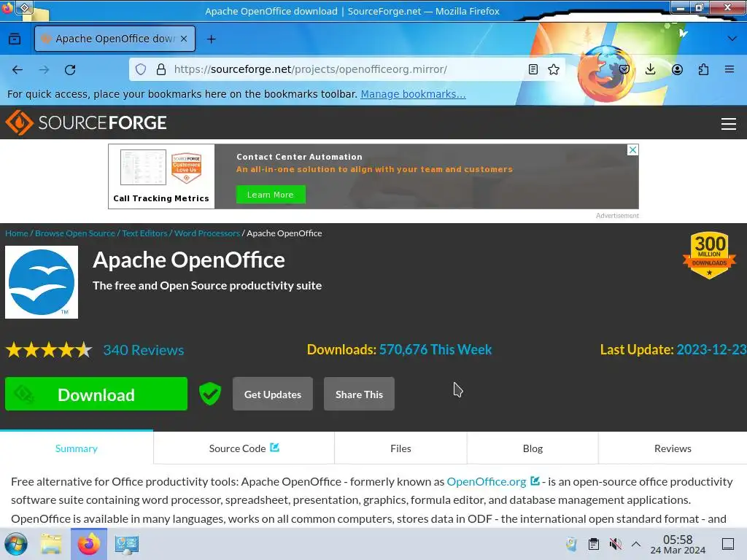747x560 pixels.
Task: Expand the hidden tray icons chevron
Action: point(635,544)
